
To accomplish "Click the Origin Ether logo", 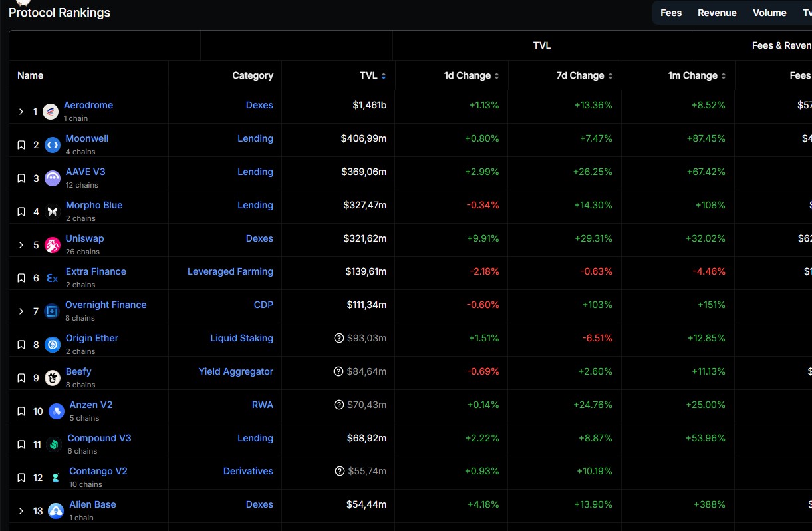I will click(x=53, y=345).
